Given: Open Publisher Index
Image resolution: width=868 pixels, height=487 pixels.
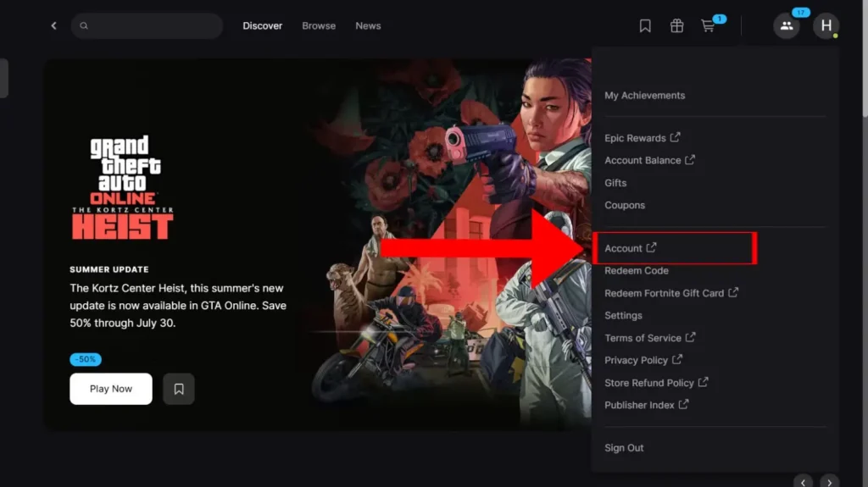Looking at the screenshot, I should pos(647,405).
